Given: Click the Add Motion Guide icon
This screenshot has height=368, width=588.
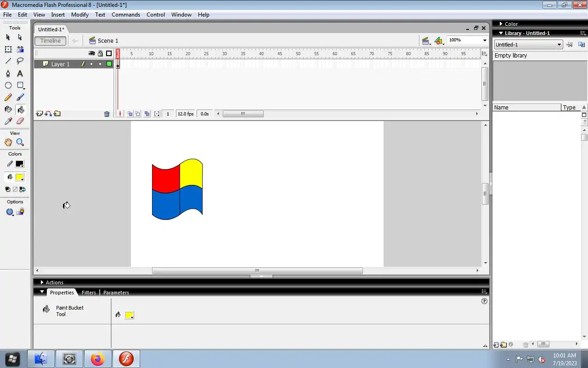Looking at the screenshot, I should [48, 114].
